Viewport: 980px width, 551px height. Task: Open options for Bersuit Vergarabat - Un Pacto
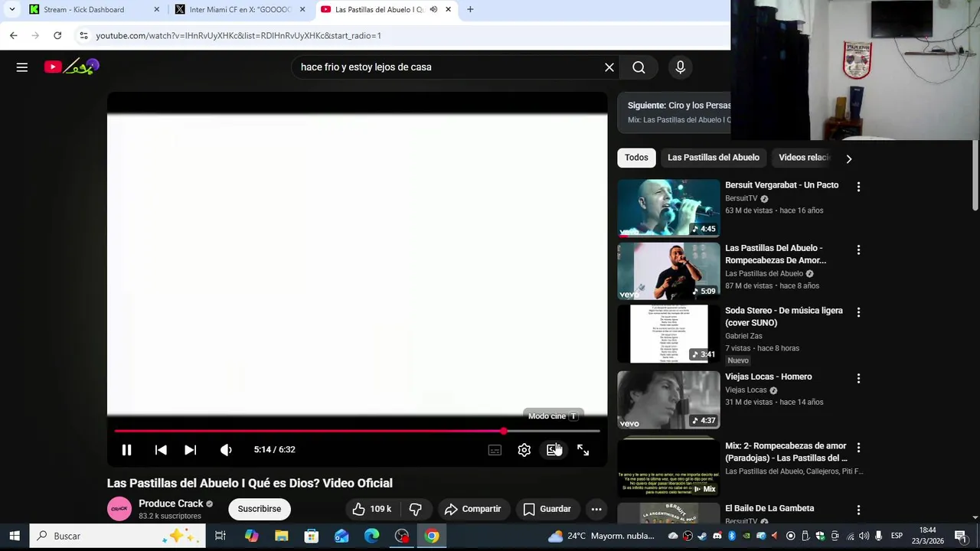click(858, 187)
